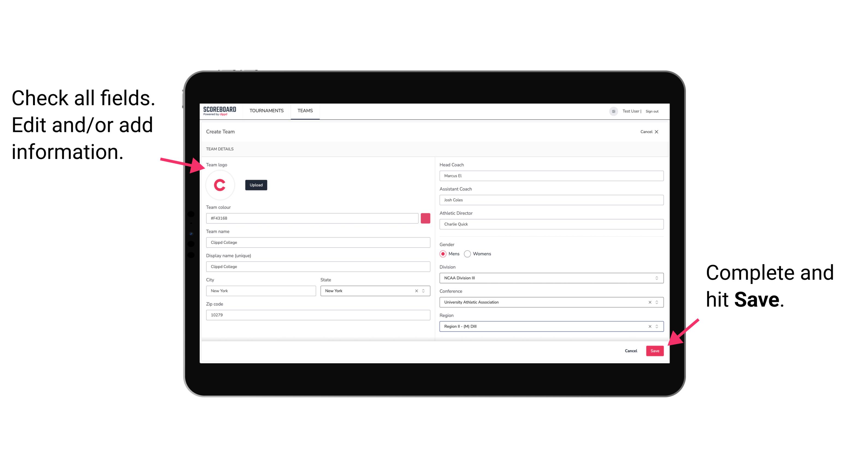Toggle the State dropdown for New York
868x467 pixels.
point(424,290)
